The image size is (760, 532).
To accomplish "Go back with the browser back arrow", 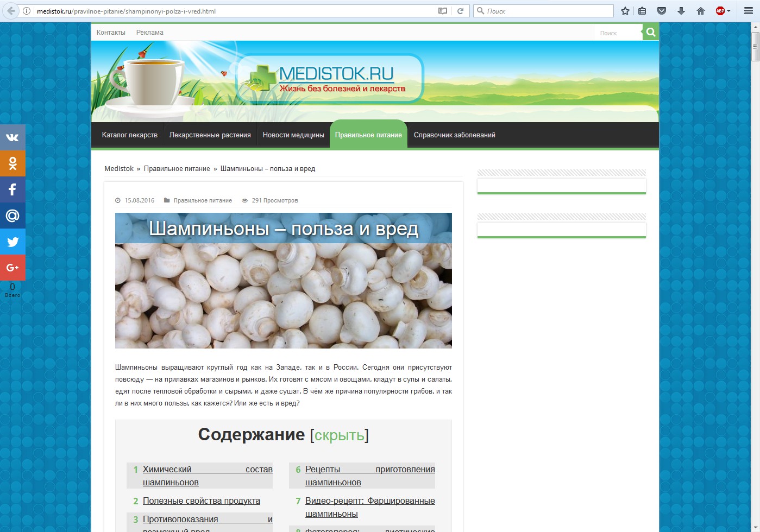I will tap(11, 11).
